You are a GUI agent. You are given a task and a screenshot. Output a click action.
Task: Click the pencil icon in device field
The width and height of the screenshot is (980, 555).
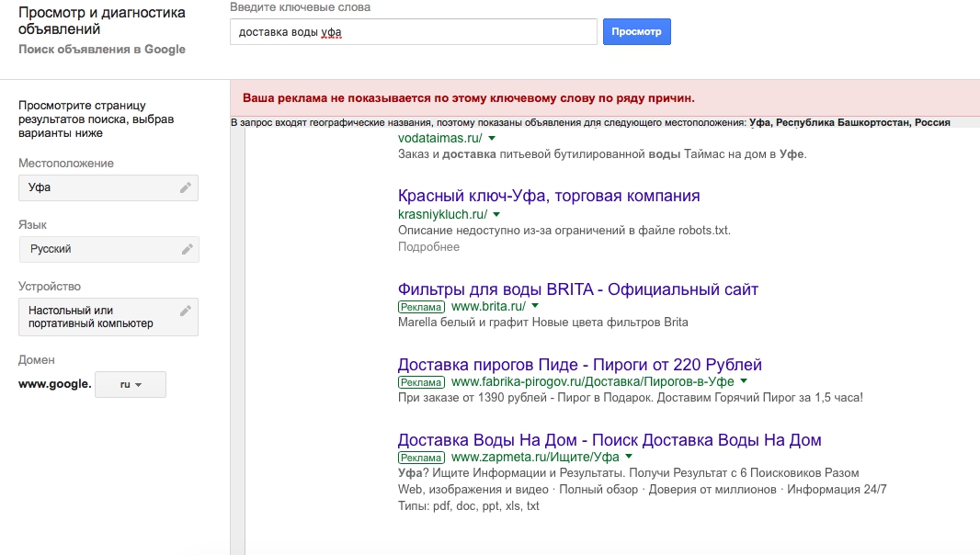(x=186, y=311)
